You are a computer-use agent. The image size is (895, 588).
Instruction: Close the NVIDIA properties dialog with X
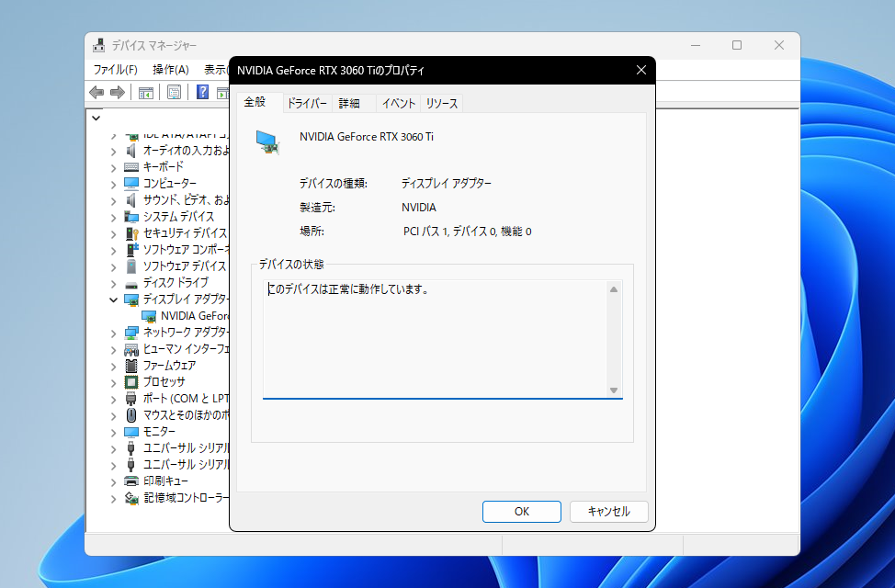click(x=641, y=70)
